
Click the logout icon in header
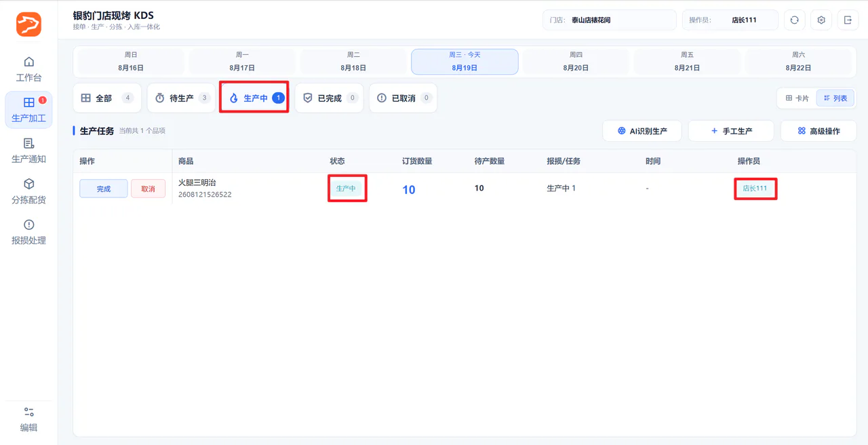(x=848, y=20)
